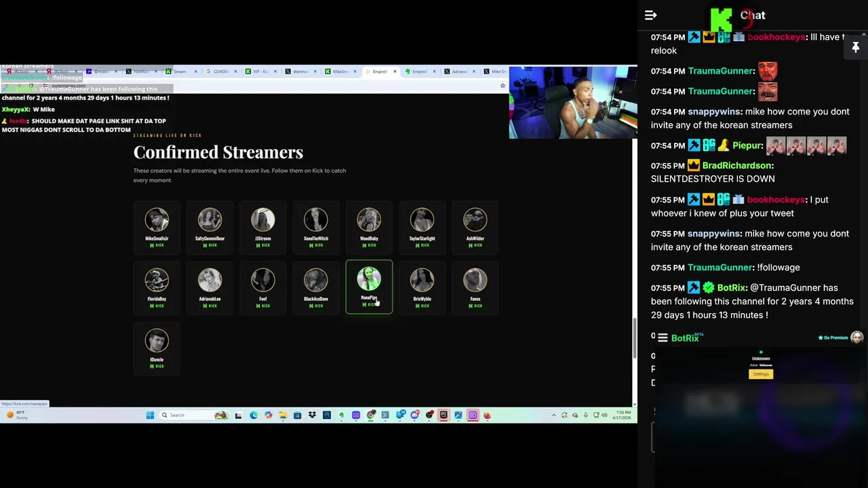This screenshot has width=868, height=488.
Task: Click the bookmark star in browser address bar
Action: (502, 85)
